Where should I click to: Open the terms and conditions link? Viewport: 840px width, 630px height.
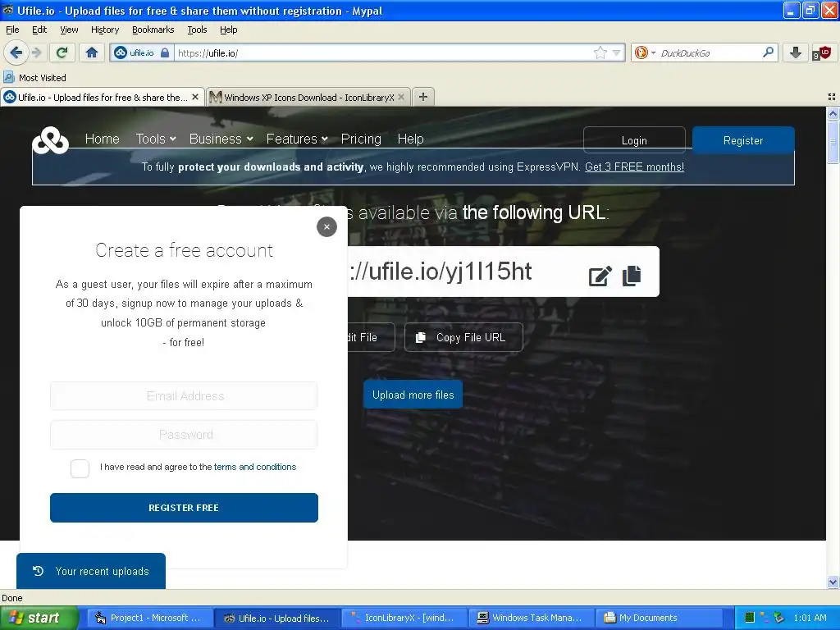pyautogui.click(x=255, y=467)
